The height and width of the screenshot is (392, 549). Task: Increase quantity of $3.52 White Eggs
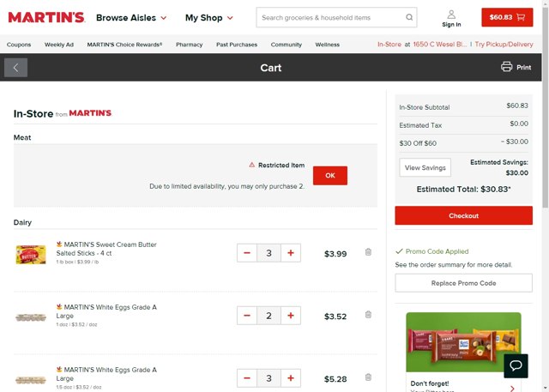click(x=291, y=316)
